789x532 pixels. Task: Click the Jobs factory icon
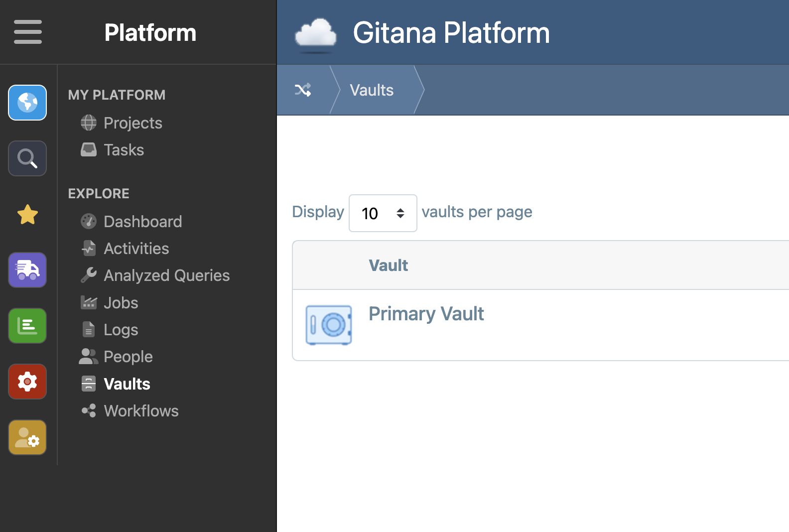pos(89,302)
